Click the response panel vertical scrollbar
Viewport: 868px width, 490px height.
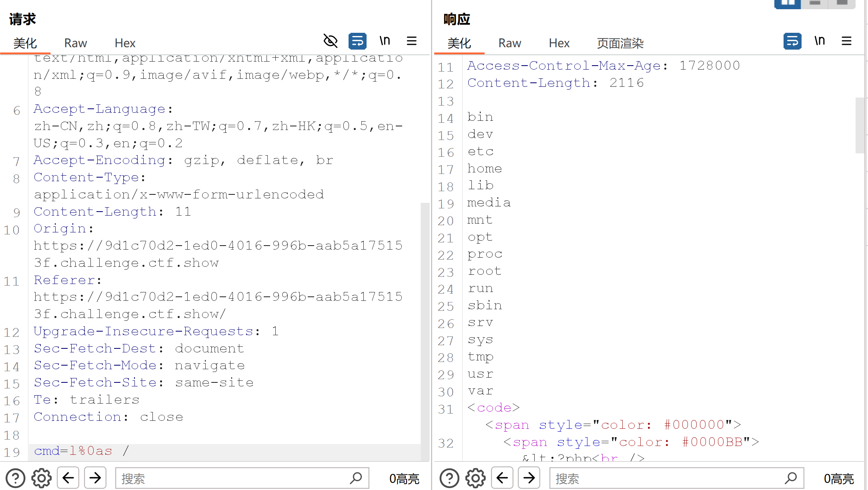tap(860, 125)
